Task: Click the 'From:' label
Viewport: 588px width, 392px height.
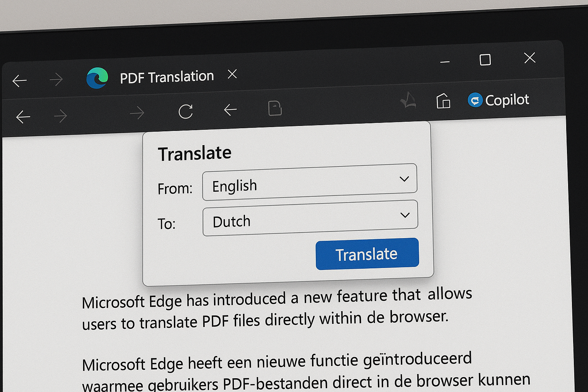Action: (x=175, y=189)
